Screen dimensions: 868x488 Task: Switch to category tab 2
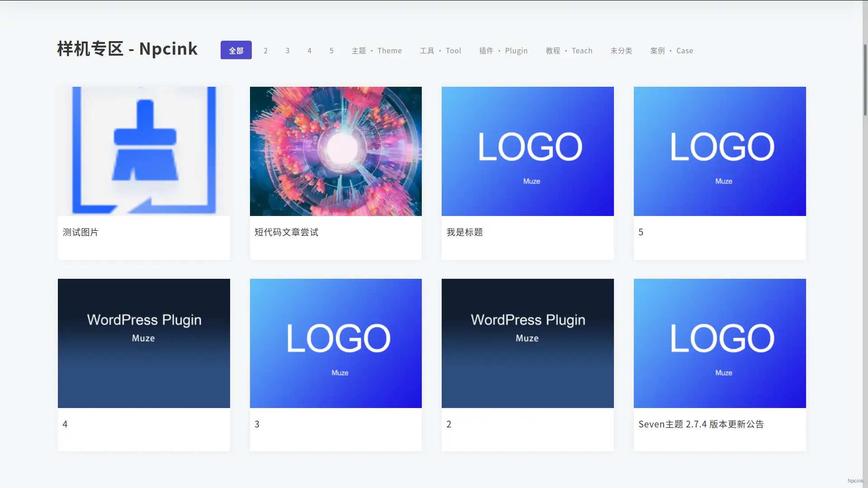[265, 51]
